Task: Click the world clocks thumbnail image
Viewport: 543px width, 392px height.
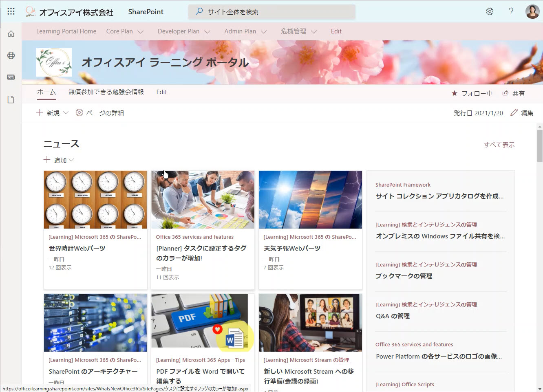Action: tap(95, 200)
